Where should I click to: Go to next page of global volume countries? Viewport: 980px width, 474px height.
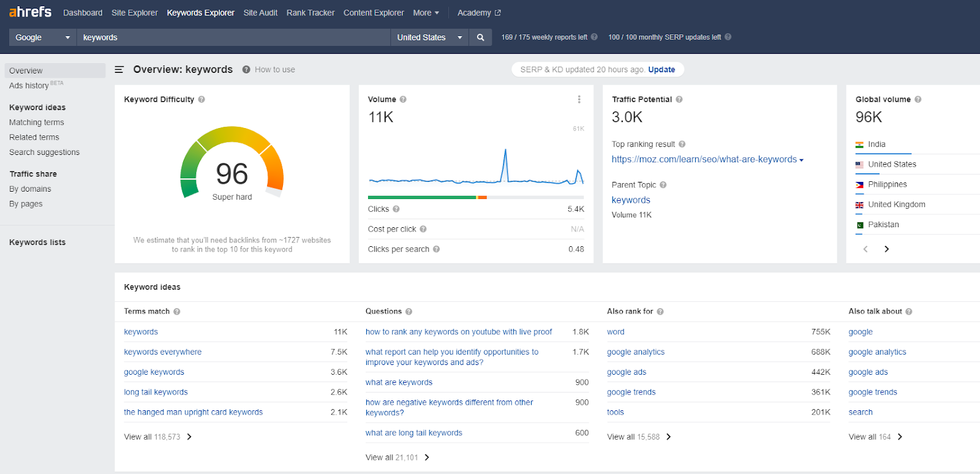point(886,249)
